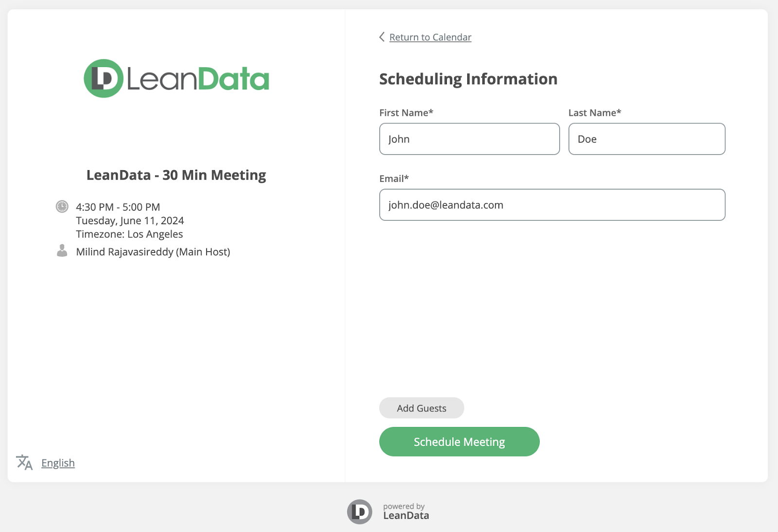Click the Email* label
Image resolution: width=778 pixels, height=532 pixels.
tap(394, 178)
